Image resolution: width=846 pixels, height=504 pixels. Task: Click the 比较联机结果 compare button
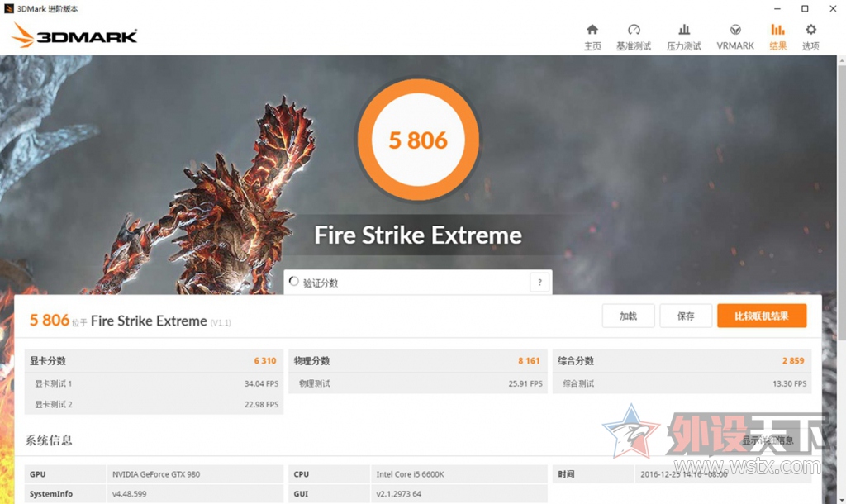762,316
